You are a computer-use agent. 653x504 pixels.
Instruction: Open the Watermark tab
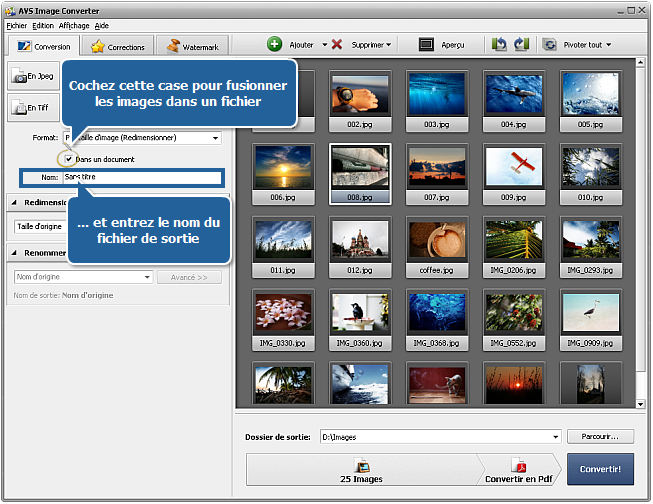tap(194, 47)
